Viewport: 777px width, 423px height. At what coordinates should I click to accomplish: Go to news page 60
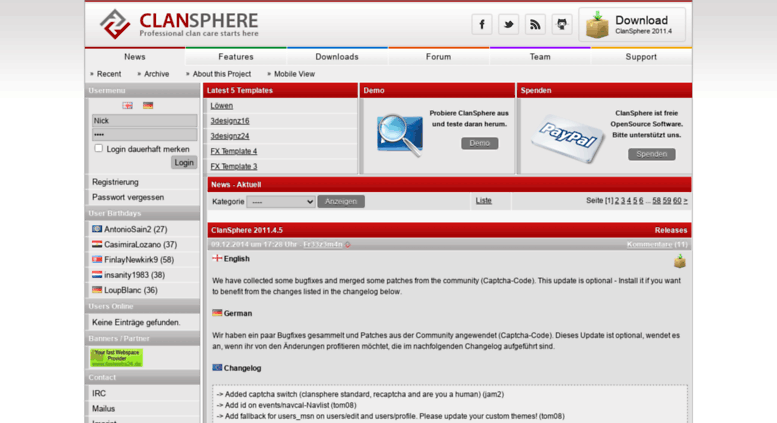tap(677, 201)
